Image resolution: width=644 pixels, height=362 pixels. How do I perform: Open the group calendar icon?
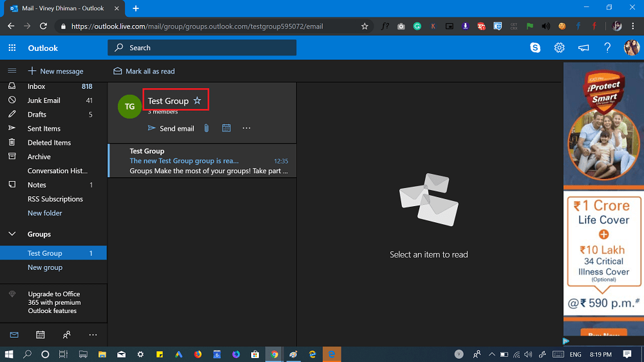coord(226,128)
